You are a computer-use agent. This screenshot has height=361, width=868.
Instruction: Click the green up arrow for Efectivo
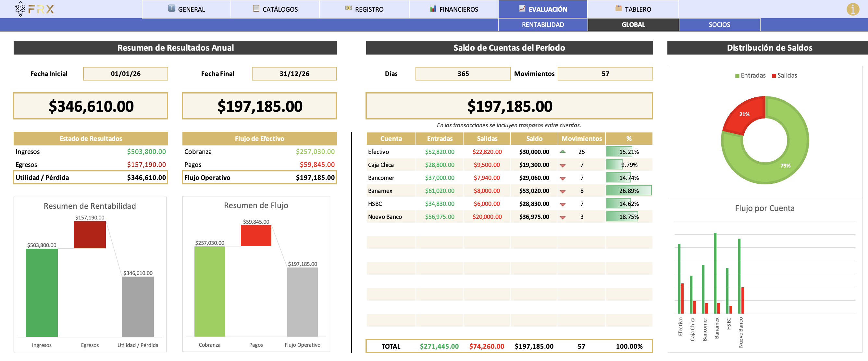point(562,152)
